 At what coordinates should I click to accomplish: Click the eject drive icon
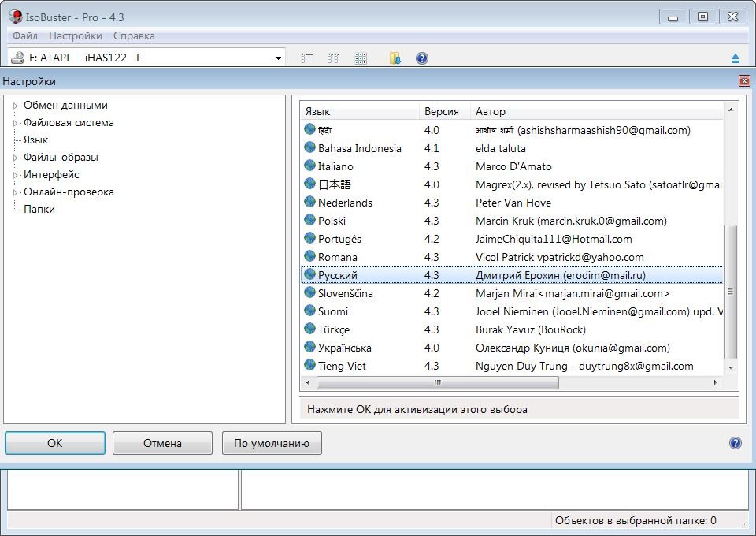point(736,58)
